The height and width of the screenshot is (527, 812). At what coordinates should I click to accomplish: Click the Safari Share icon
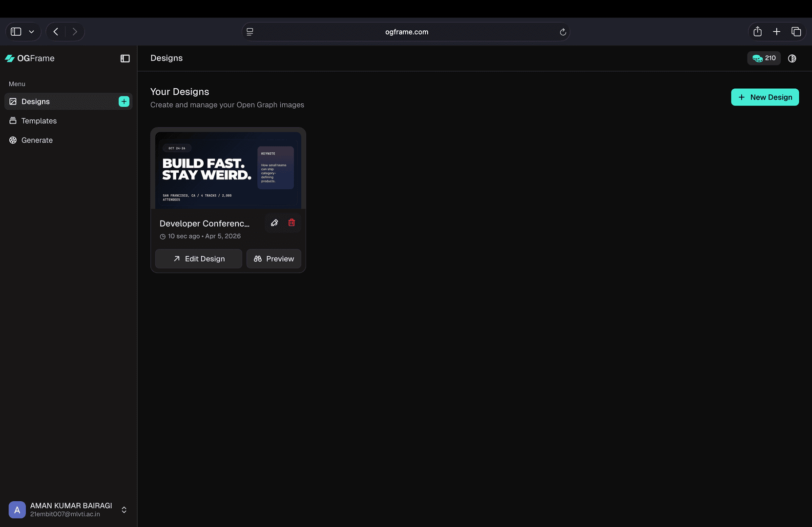(757, 32)
